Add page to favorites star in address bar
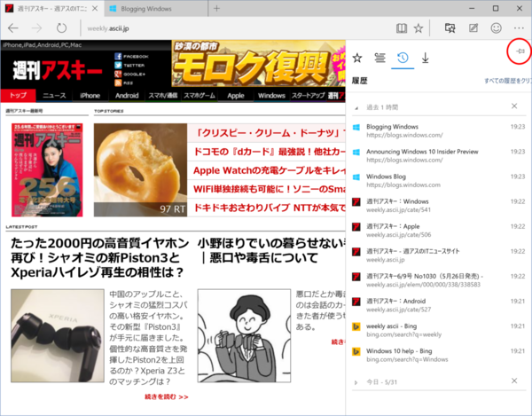The height and width of the screenshot is (416, 532). coord(419,28)
